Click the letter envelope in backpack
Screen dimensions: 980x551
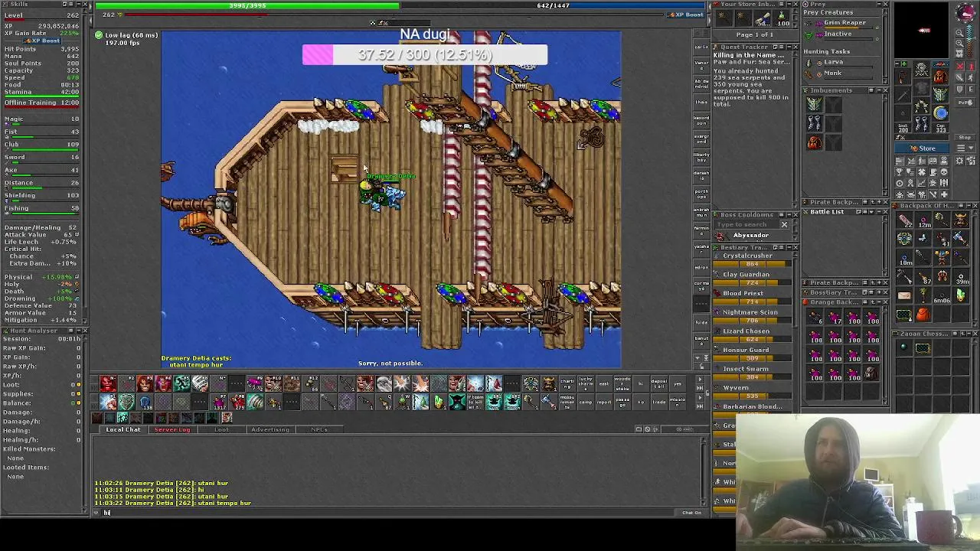[x=904, y=295]
